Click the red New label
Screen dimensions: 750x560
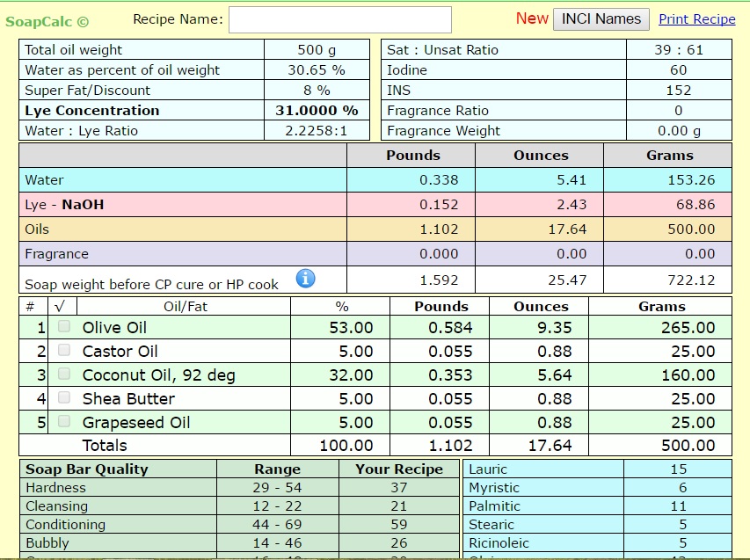coord(532,18)
